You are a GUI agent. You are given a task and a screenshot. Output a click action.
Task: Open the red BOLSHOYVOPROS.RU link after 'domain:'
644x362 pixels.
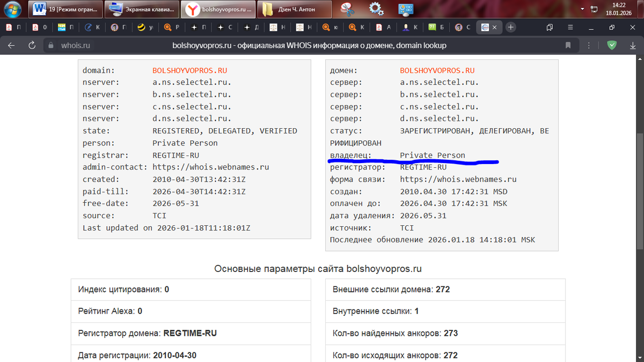(x=189, y=70)
